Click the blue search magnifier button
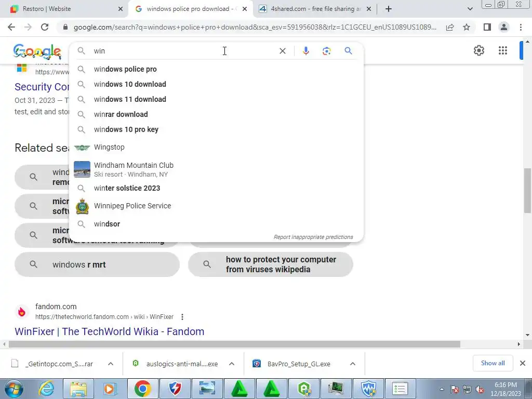Screen dimensions: 532x399 [348, 51]
